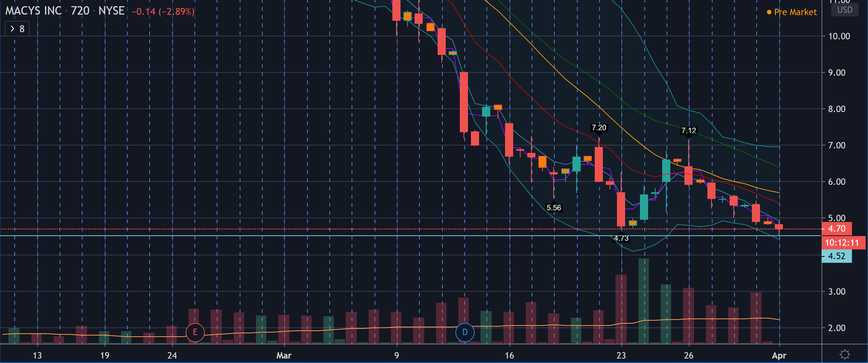
Task: Open the USD currency selector
Action: [x=845, y=10]
